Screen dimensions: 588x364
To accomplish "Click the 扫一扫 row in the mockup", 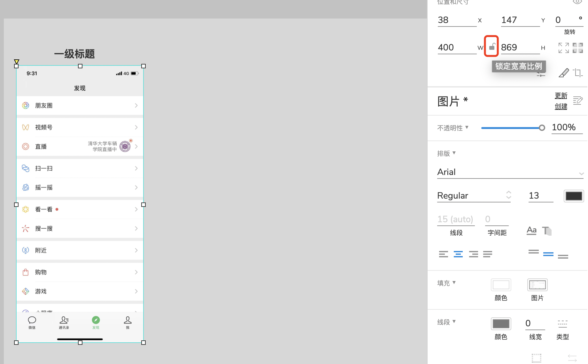I will 80,168.
